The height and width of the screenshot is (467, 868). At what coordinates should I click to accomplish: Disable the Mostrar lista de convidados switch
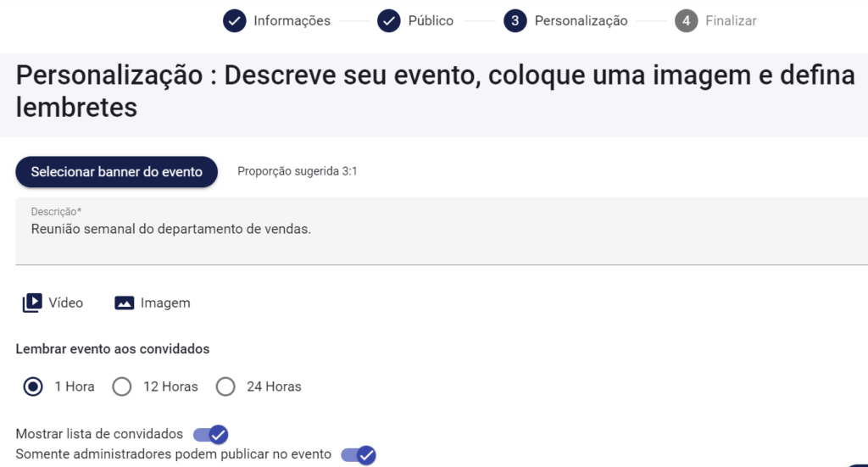211,435
